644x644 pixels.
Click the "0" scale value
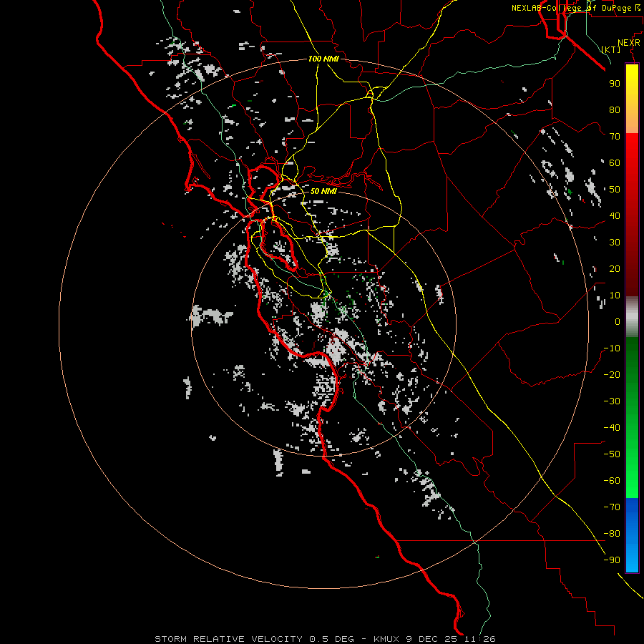pos(618,321)
